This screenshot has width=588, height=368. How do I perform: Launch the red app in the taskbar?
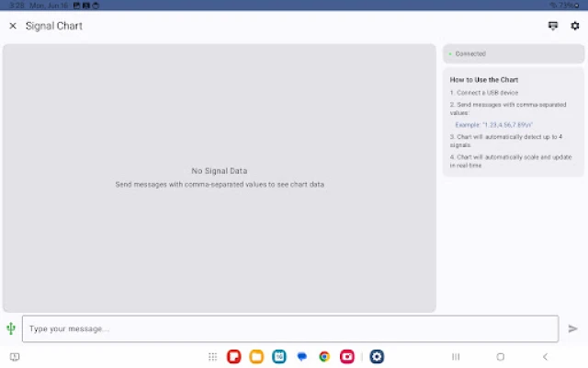click(234, 357)
